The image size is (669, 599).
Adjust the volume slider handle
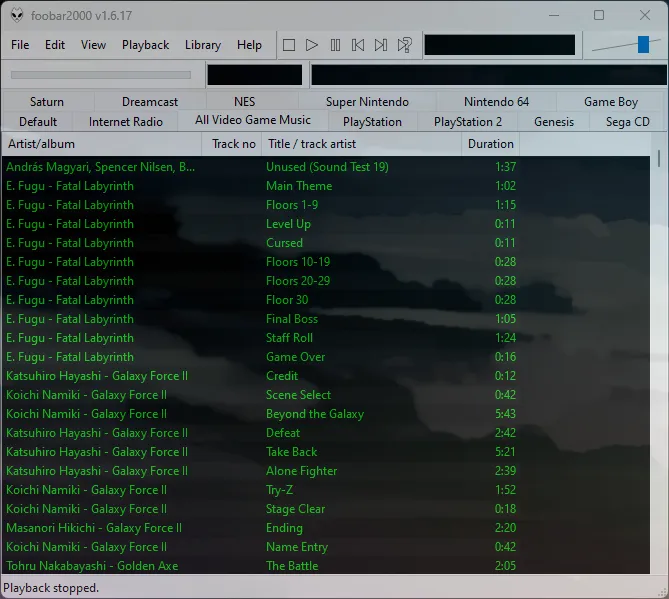[643, 45]
